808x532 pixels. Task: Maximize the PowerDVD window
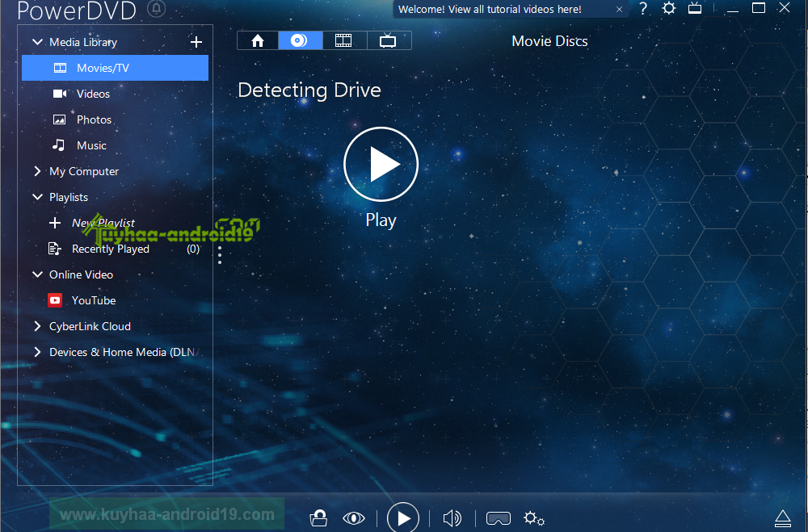pyautogui.click(x=759, y=8)
